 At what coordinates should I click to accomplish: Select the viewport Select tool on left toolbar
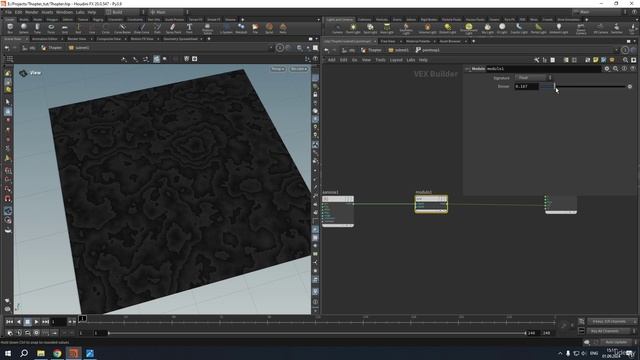pyautogui.click(x=8, y=102)
